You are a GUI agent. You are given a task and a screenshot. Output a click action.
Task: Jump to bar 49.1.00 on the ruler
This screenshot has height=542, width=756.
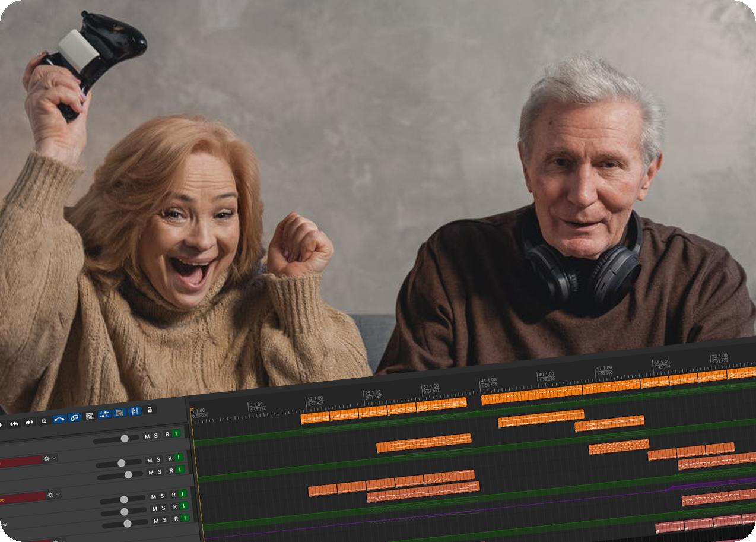point(546,374)
